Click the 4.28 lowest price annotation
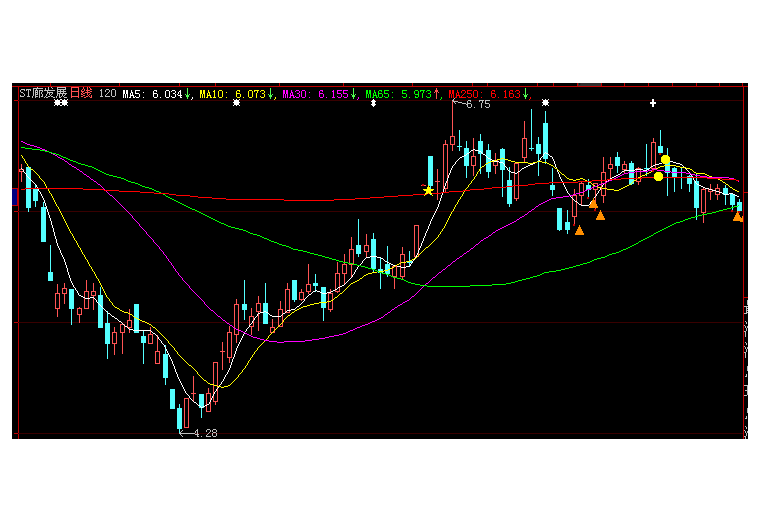The image size is (760, 522). [x=204, y=433]
